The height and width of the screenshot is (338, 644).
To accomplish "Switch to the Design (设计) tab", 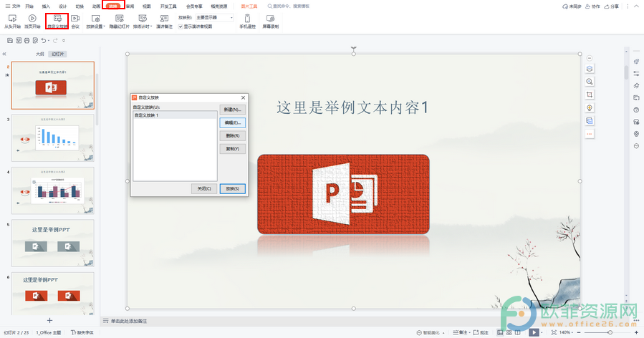I will coord(63,6).
